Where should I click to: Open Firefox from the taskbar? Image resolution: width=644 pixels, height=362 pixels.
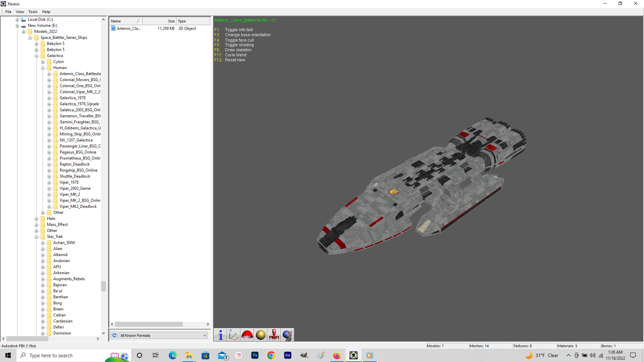tap(337, 355)
